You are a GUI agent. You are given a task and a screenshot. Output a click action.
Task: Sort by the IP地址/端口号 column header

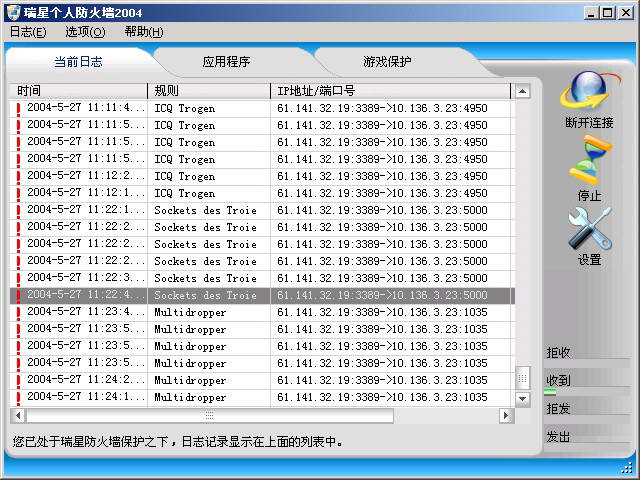[x=391, y=91]
